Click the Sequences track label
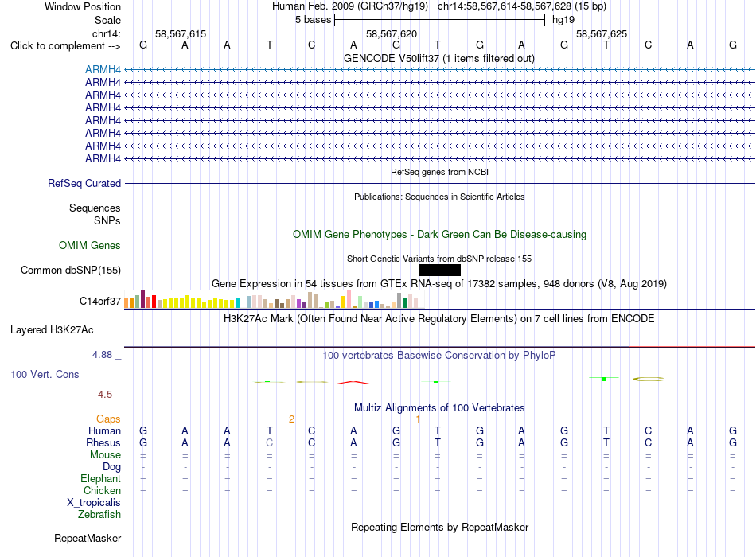The height and width of the screenshot is (557, 756). coord(95,208)
